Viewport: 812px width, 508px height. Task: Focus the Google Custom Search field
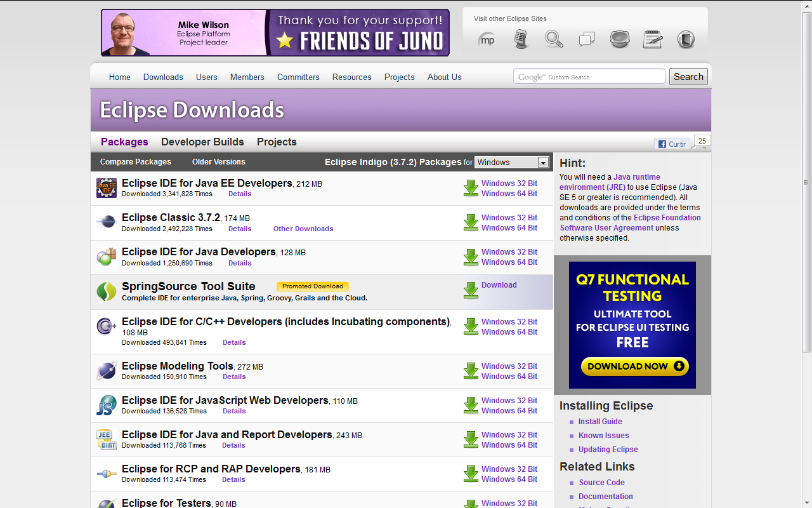[x=589, y=77]
